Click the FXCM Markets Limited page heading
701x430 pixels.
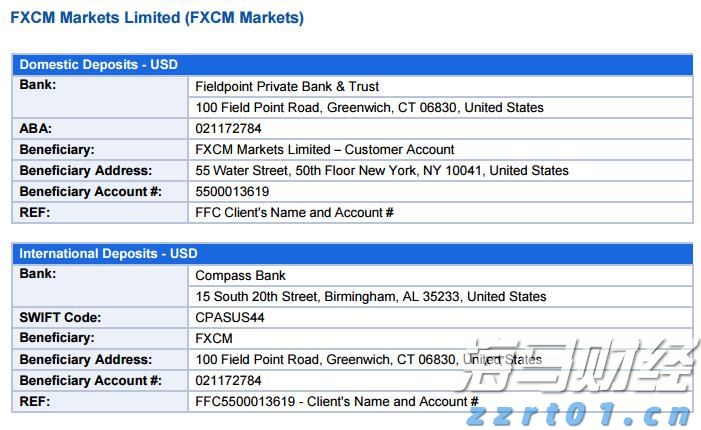[x=157, y=18]
